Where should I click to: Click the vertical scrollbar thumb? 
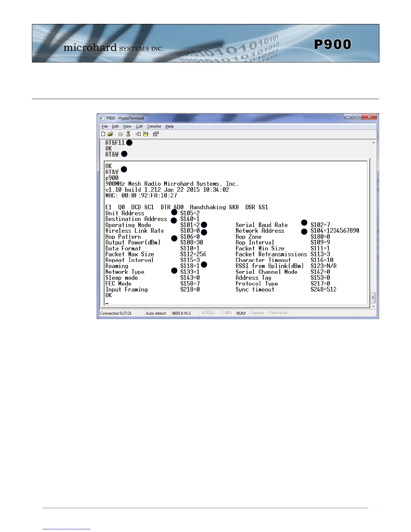point(373,298)
